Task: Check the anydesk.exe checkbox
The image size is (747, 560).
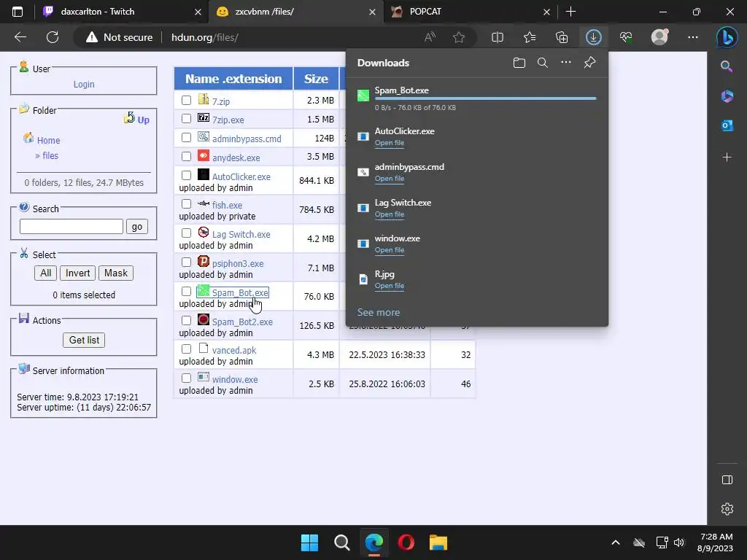Action: coord(186,156)
